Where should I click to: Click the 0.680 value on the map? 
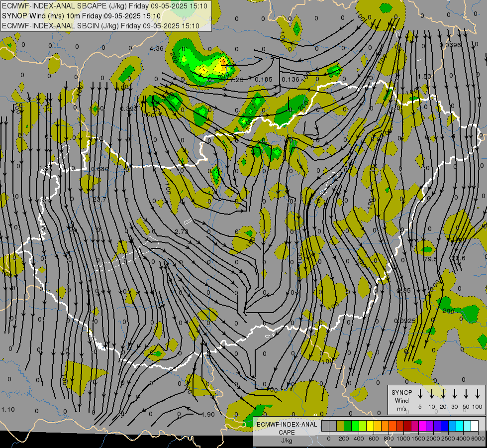pyautogui.click(x=100, y=169)
